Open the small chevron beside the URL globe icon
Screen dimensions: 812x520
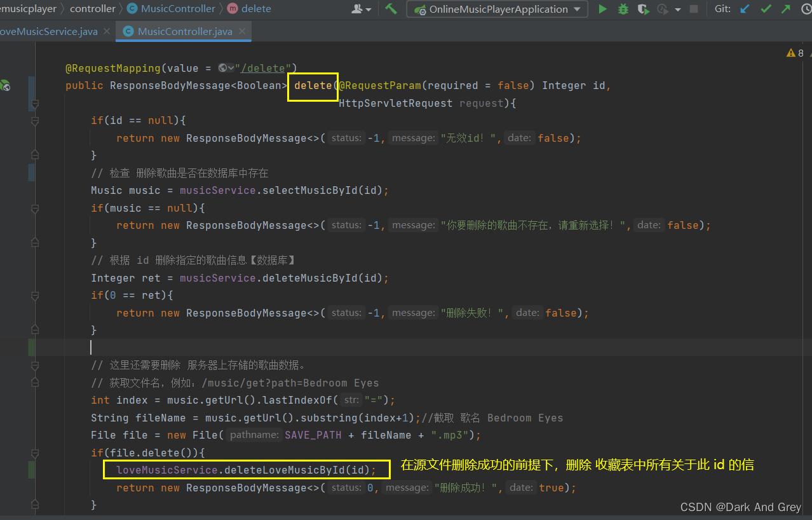tap(231, 68)
